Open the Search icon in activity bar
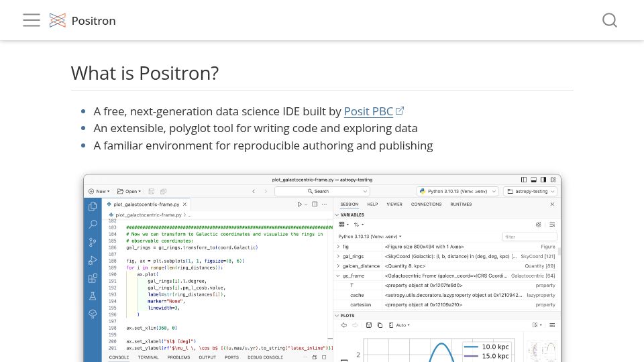644x362 pixels. [93, 224]
